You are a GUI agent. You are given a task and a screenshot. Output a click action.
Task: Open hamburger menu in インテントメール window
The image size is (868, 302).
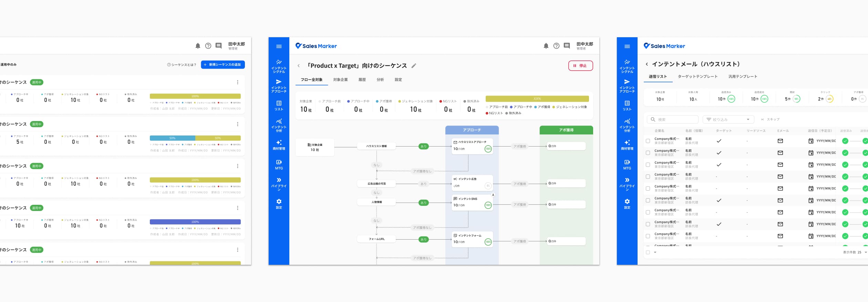coord(627,47)
